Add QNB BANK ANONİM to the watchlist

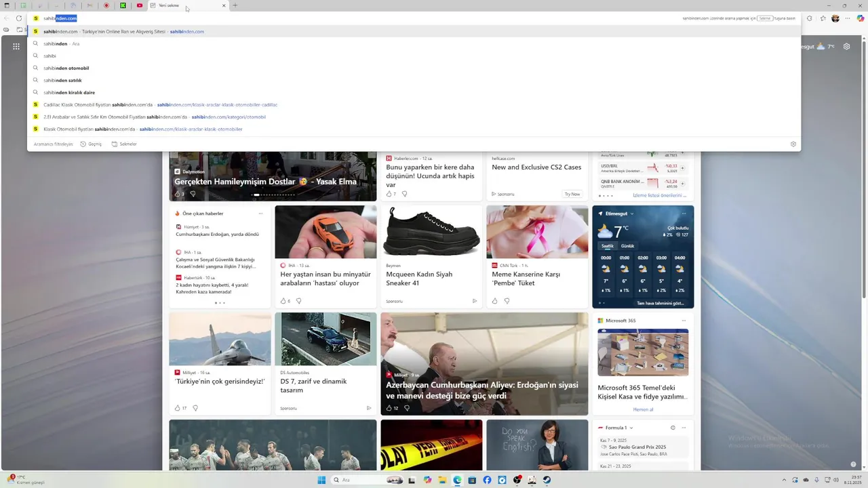pos(682,183)
